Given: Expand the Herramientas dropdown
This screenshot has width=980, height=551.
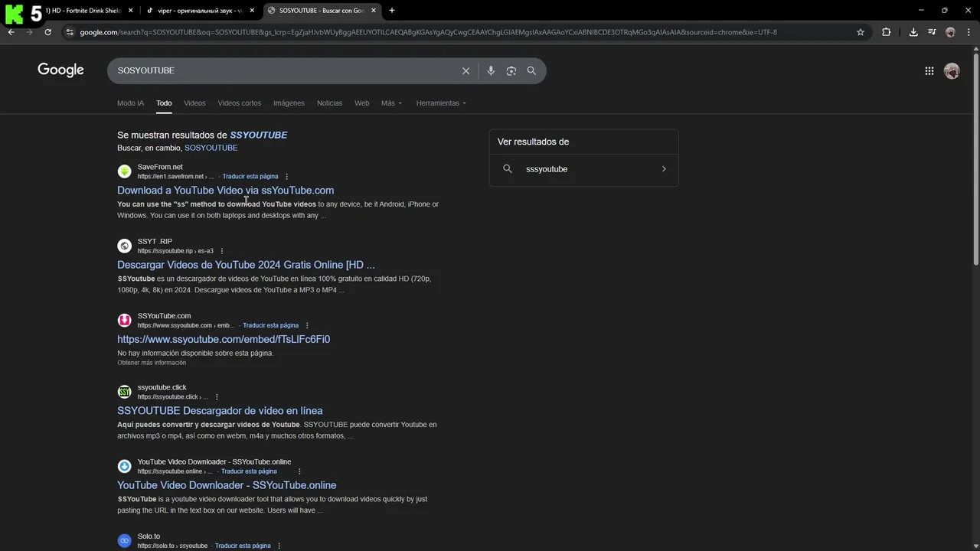Looking at the screenshot, I should tap(441, 103).
